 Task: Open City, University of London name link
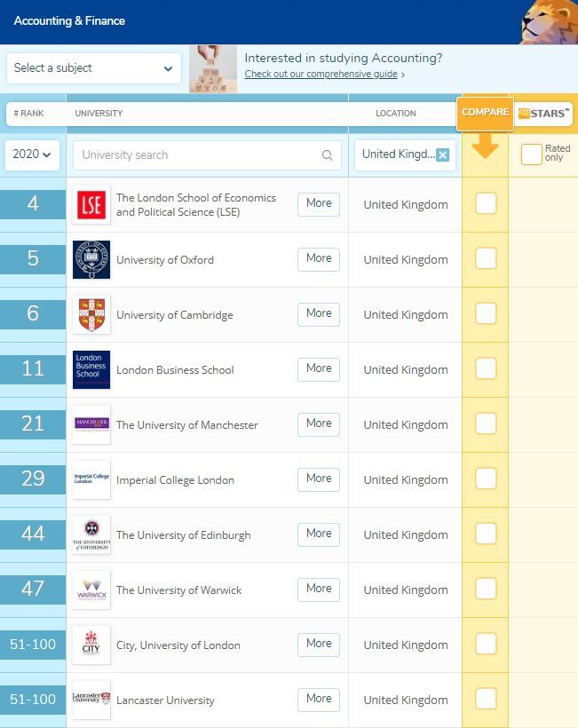tap(178, 645)
